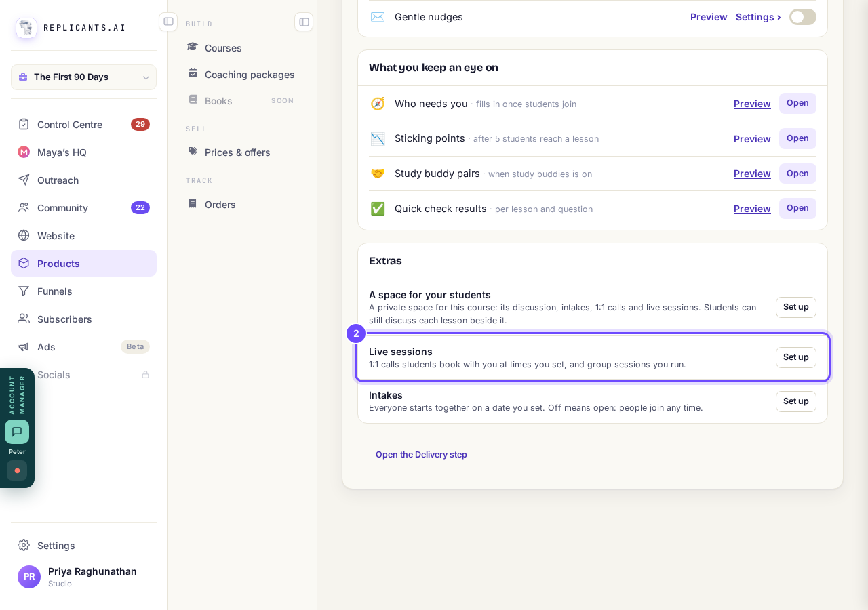The height and width of the screenshot is (610, 868).
Task: Toggle the Gentle nudges switch
Action: [x=803, y=17]
